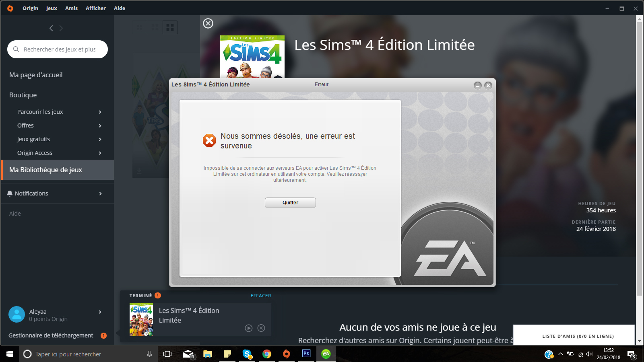Screen dimensions: 644x362
Task: Open Skype from the taskbar
Action: coord(247,354)
